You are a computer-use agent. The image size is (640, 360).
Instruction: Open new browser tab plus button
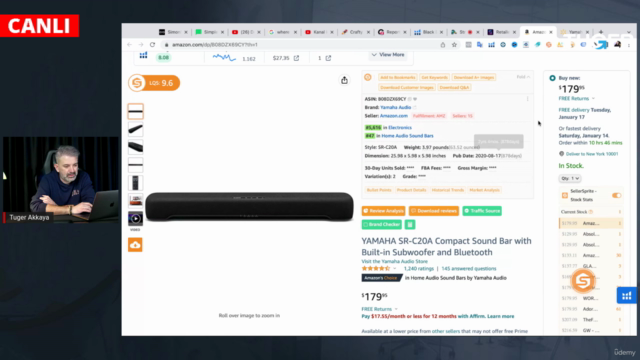click(x=601, y=32)
